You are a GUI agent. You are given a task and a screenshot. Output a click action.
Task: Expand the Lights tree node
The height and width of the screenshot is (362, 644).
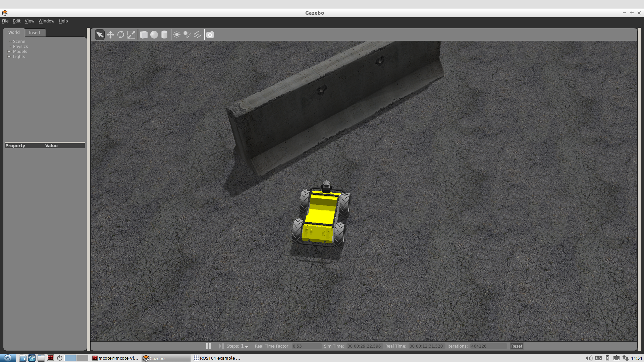pyautogui.click(x=9, y=57)
